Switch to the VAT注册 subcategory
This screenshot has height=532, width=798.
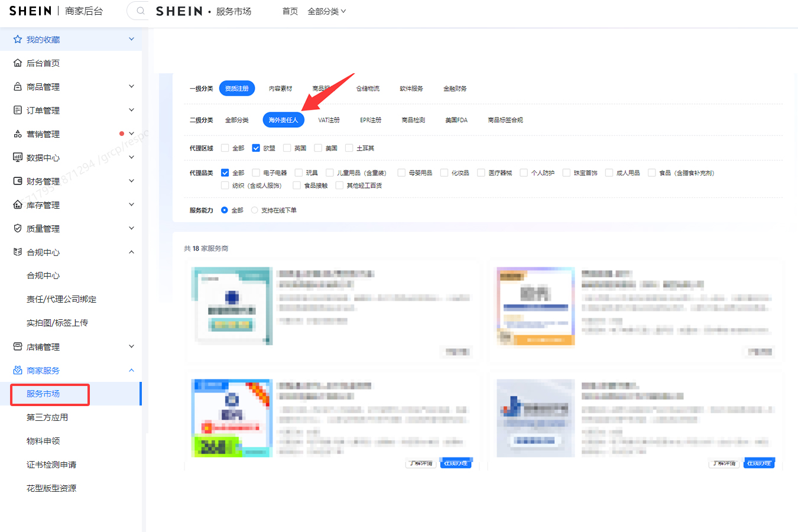pyautogui.click(x=329, y=120)
